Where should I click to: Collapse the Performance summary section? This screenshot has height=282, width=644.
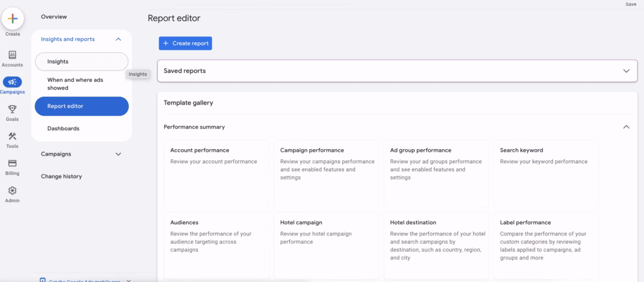[626, 127]
